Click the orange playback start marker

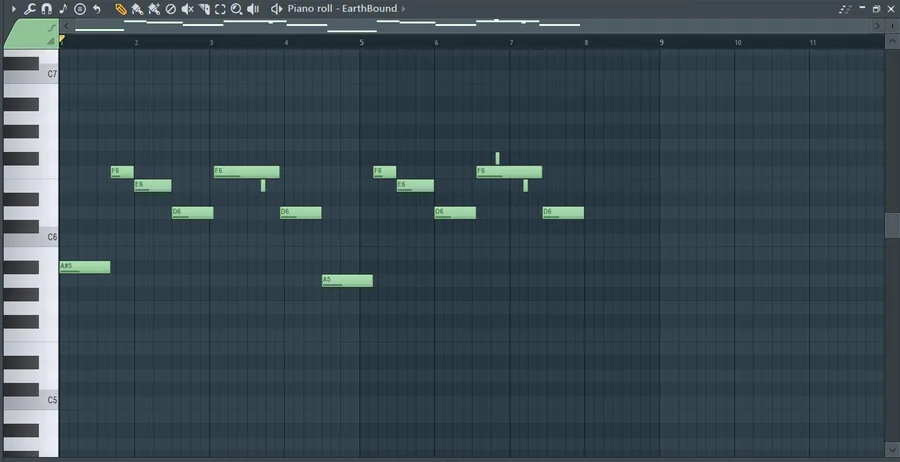click(x=62, y=38)
